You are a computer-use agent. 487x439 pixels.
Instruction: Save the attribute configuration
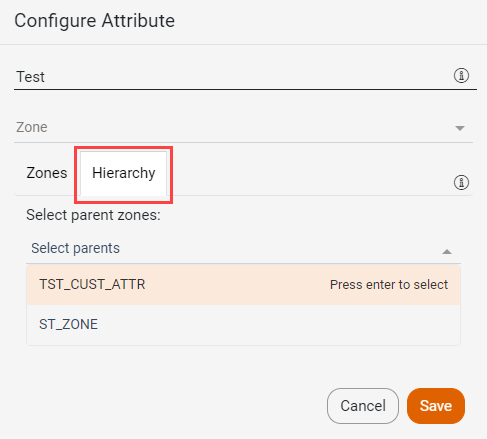(436, 406)
